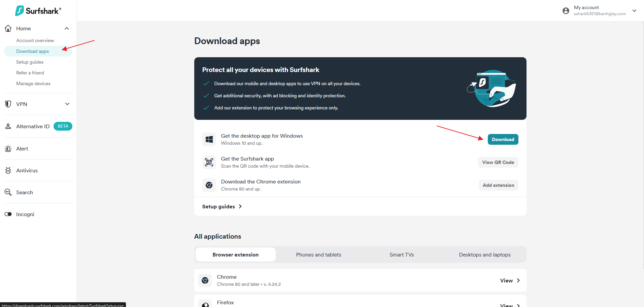644x307 pixels.
Task: Click the QR code icon
Action: (209, 162)
